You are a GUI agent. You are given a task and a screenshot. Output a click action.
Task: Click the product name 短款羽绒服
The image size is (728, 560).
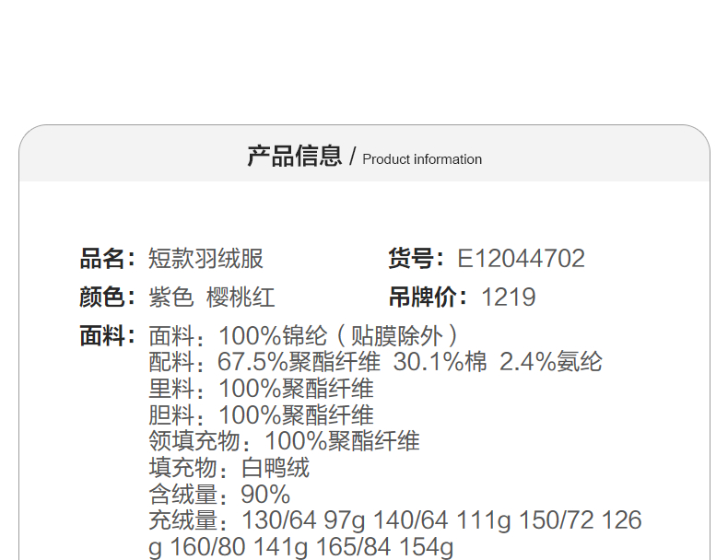tap(205, 259)
